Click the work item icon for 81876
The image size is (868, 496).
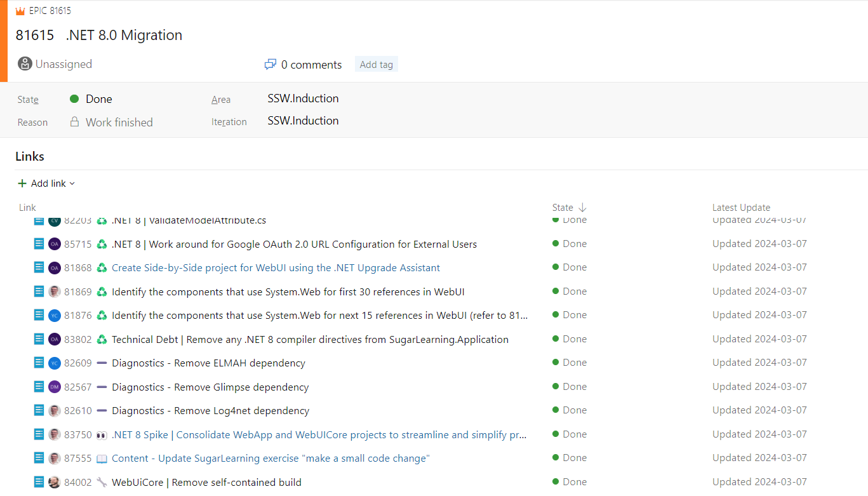pyautogui.click(x=39, y=316)
